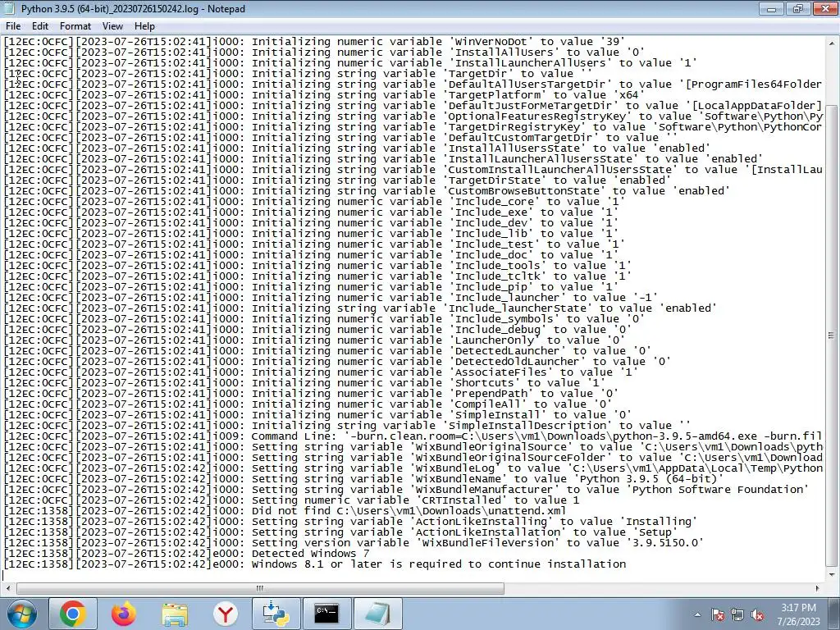This screenshot has height=630, width=840.
Task: Open the File menu
Action: click(13, 26)
